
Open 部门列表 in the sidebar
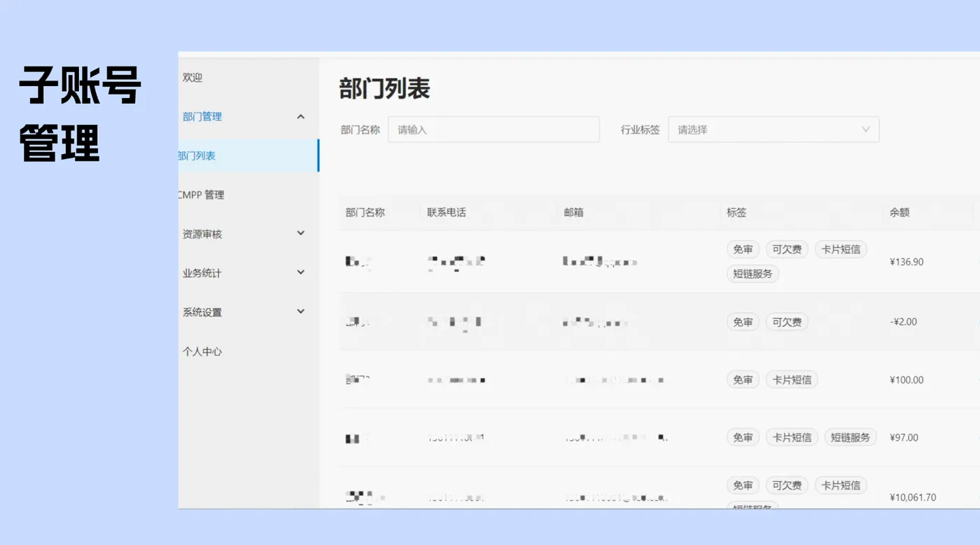click(x=248, y=156)
